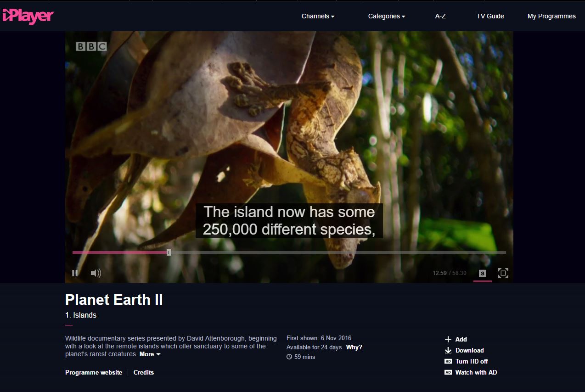Toggle subtitles with the S button
The width and height of the screenshot is (585, 392).
pyautogui.click(x=482, y=273)
